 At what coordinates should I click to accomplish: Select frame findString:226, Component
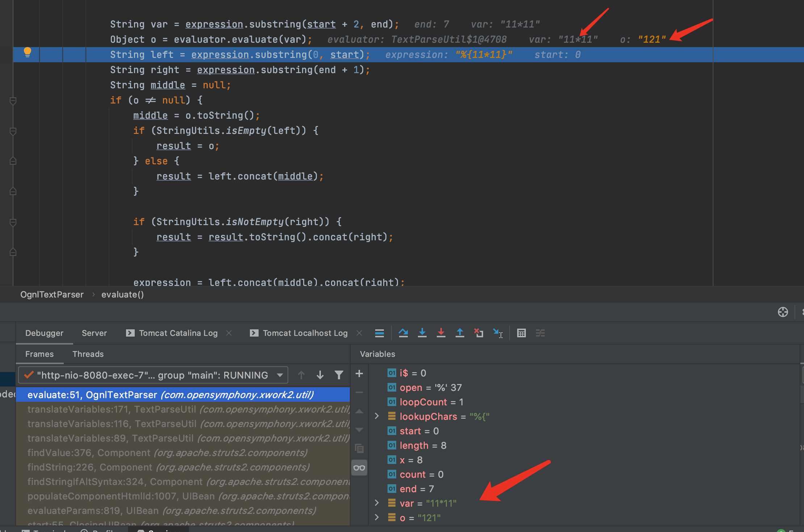click(x=183, y=467)
